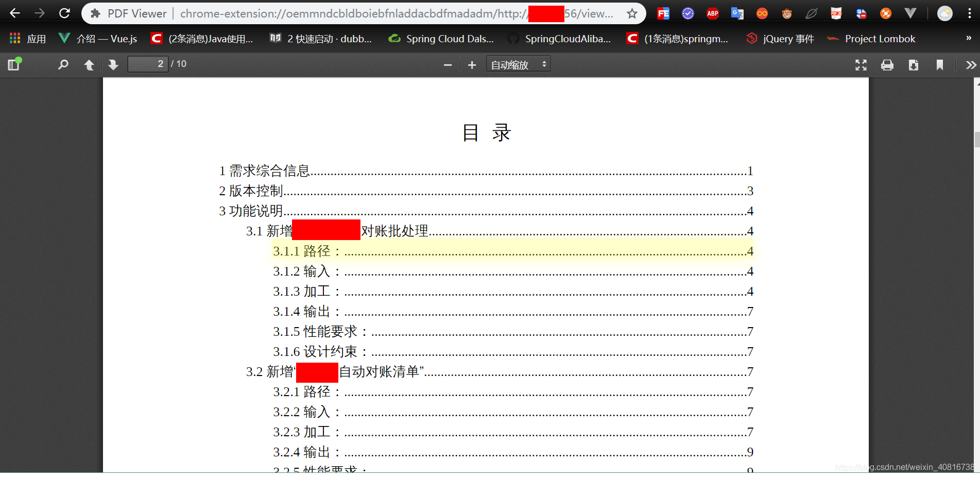Go to the next page

(113, 64)
